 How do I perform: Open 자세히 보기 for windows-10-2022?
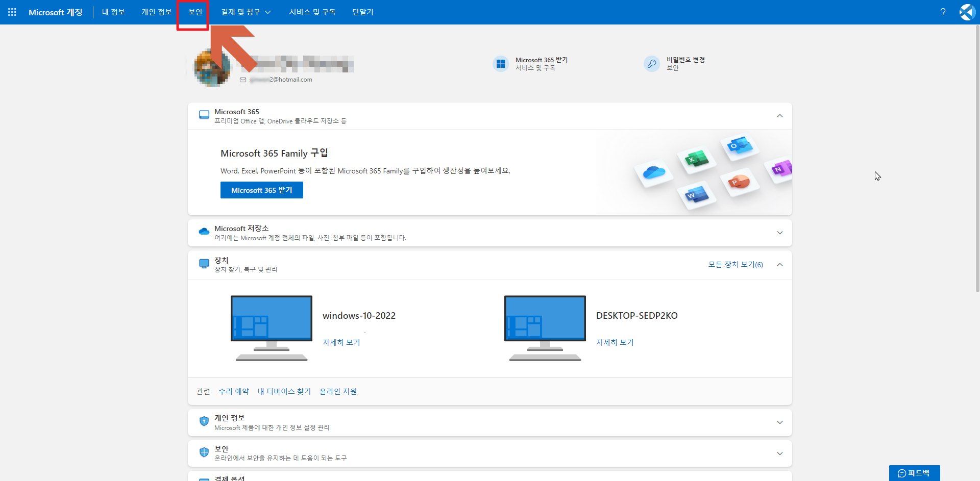tap(341, 342)
